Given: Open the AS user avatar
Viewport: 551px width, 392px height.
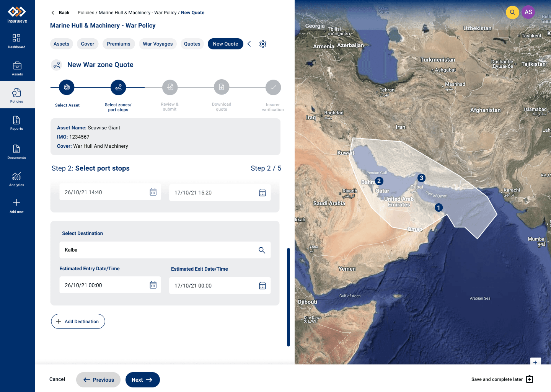Looking at the screenshot, I should tap(528, 12).
